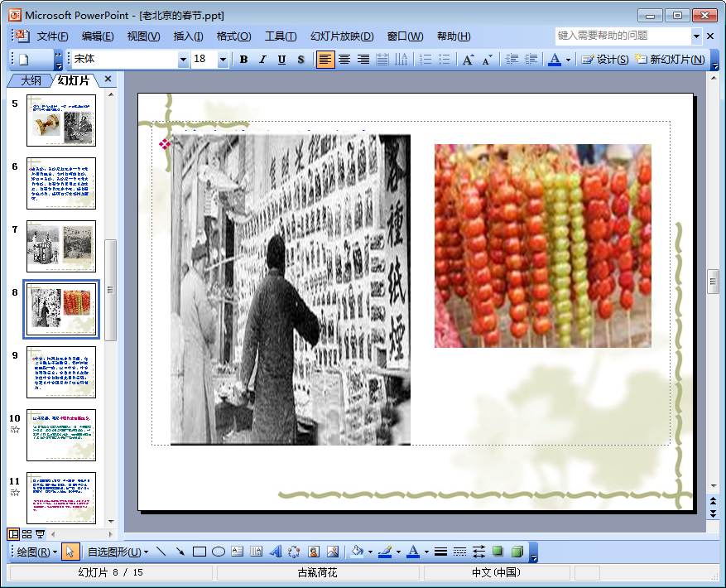Open the 视图(V) menu
The width and height of the screenshot is (726, 588).
143,36
